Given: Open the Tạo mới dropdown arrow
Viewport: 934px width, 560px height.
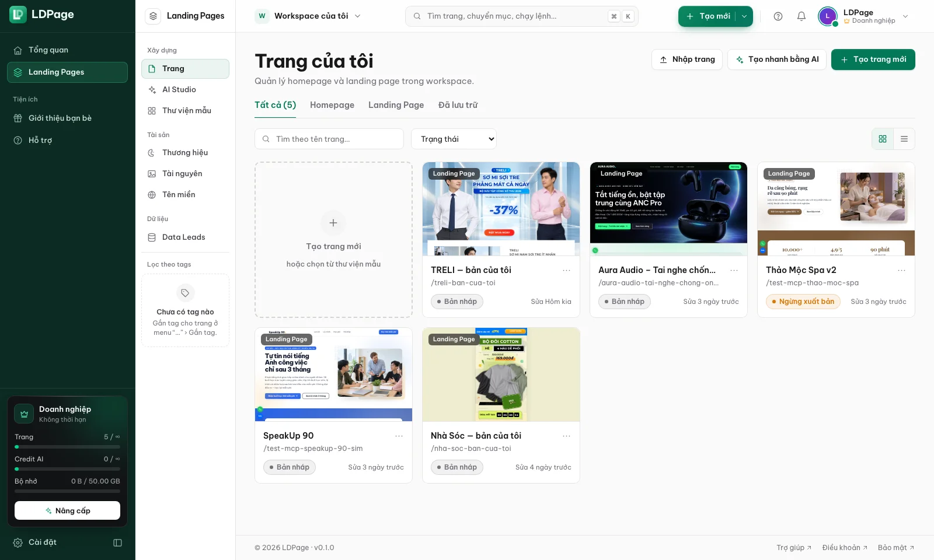Looking at the screenshot, I should coord(744,16).
